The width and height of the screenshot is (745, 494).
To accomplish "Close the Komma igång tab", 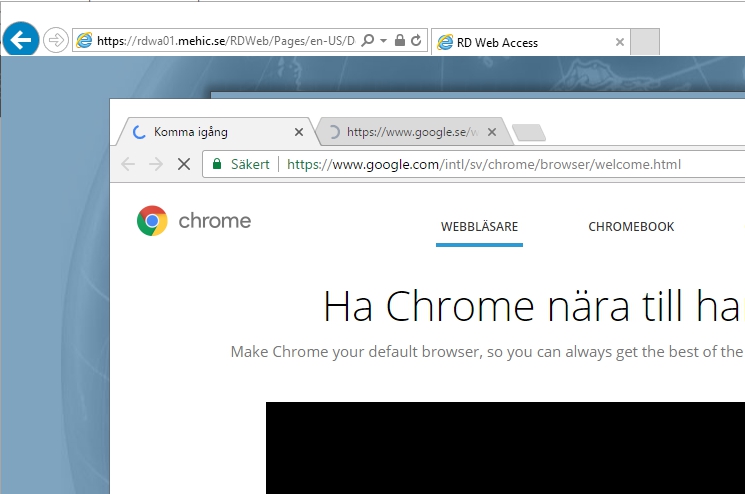I will click(299, 132).
